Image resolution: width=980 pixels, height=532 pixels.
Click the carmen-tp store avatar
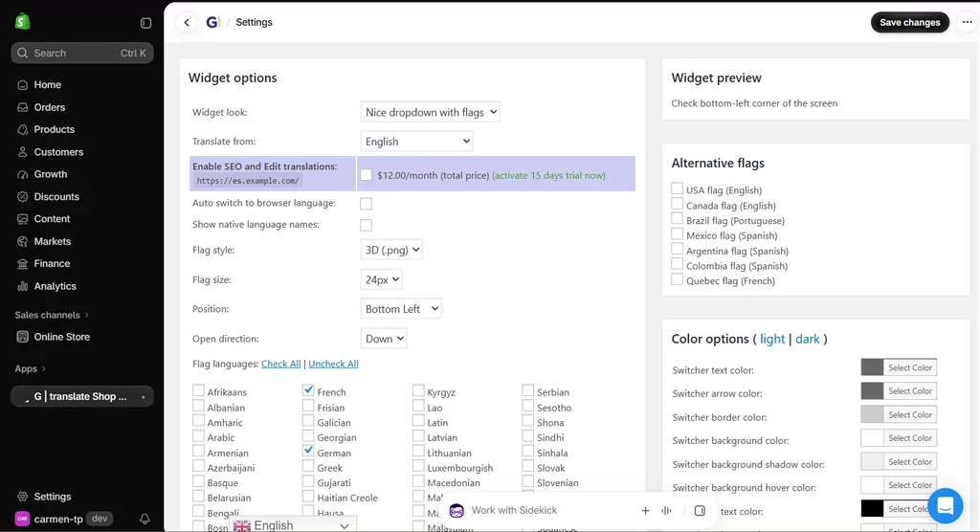(22, 519)
